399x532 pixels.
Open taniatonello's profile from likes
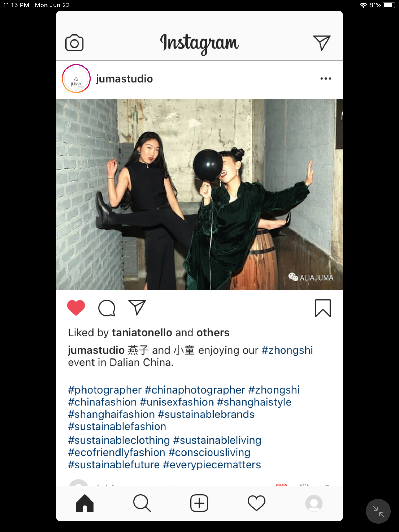click(142, 333)
